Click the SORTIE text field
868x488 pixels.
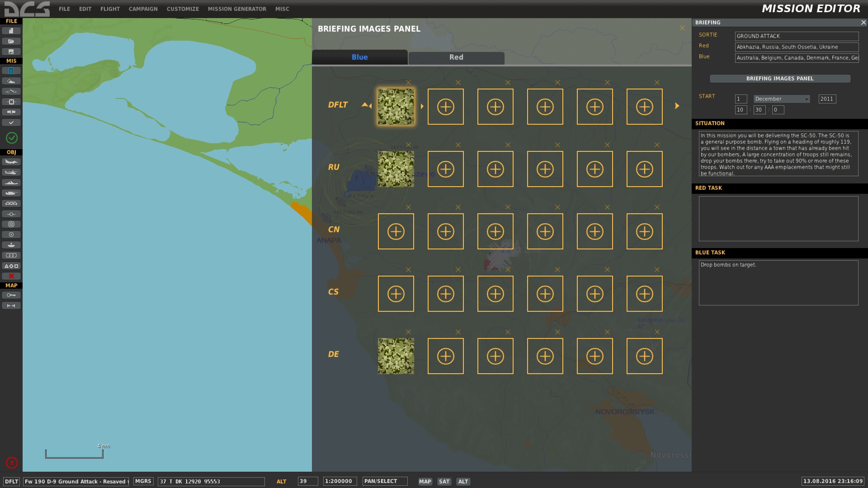(x=797, y=36)
